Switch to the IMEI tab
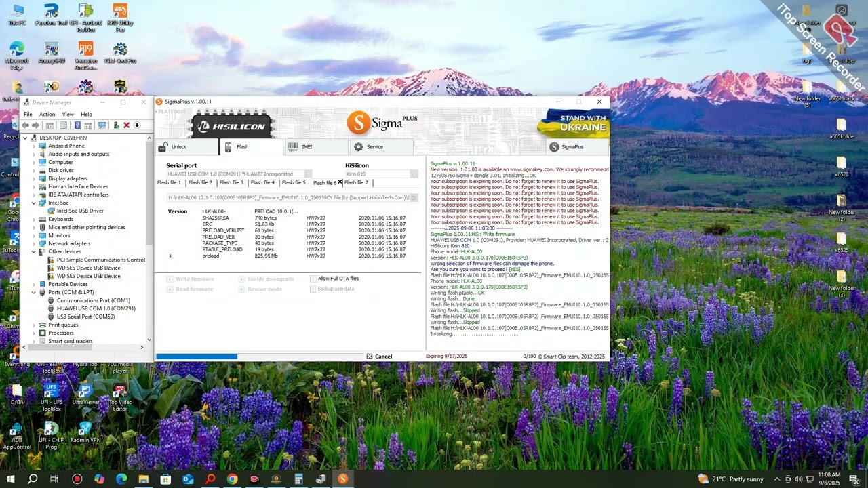Image resolution: width=868 pixels, height=488 pixels. pyautogui.click(x=315, y=147)
